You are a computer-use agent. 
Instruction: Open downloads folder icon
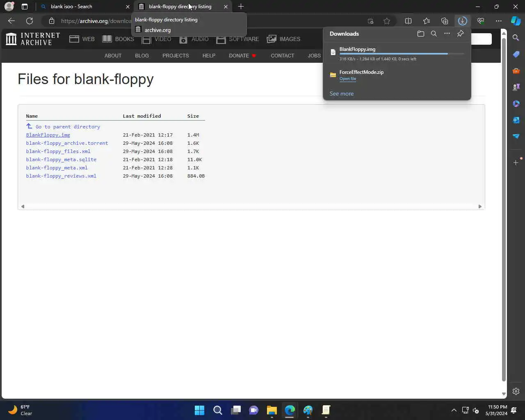point(421,34)
